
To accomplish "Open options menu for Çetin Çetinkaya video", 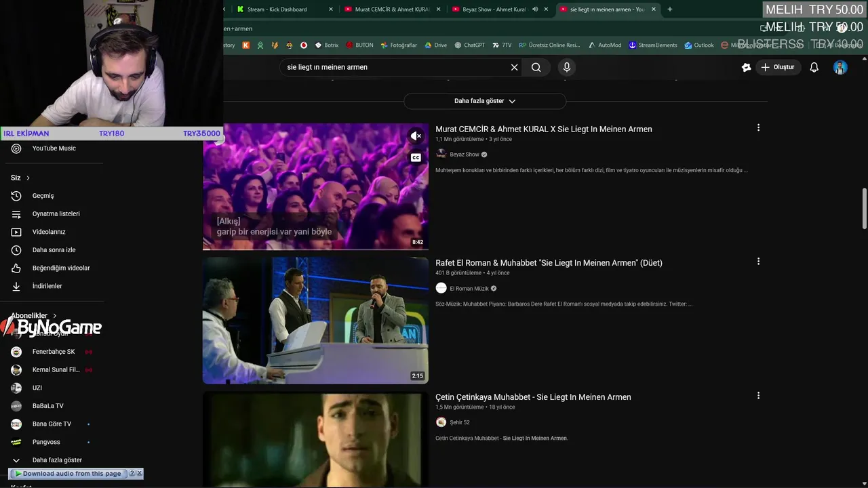I will 758,395.
